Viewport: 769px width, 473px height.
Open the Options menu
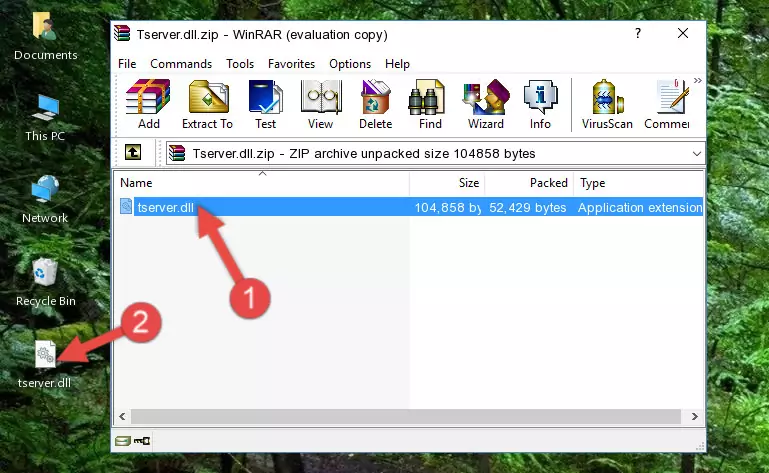click(x=350, y=64)
